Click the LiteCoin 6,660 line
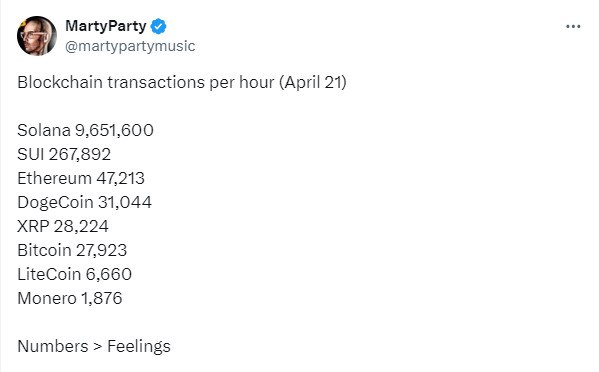 pyautogui.click(x=74, y=274)
